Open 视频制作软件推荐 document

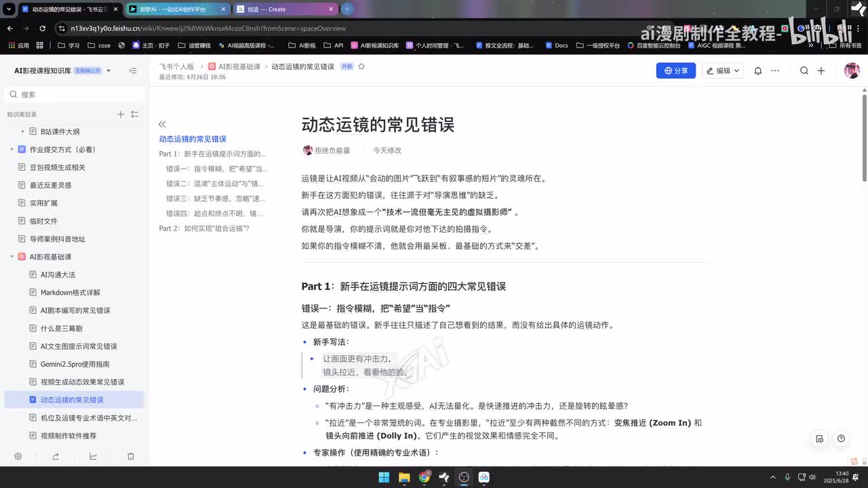pos(68,436)
